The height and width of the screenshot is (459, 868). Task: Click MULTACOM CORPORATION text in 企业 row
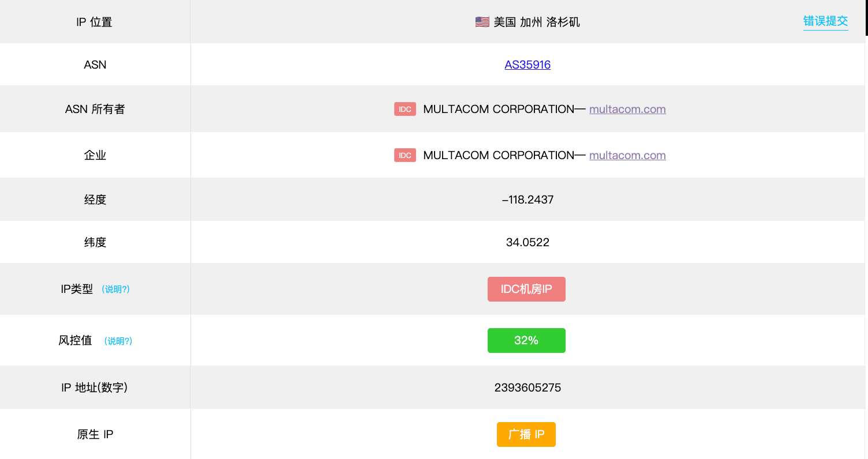tap(499, 155)
